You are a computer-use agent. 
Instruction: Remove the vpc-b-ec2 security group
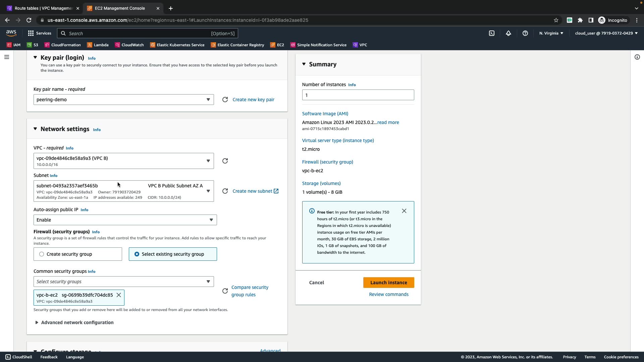pos(119,295)
